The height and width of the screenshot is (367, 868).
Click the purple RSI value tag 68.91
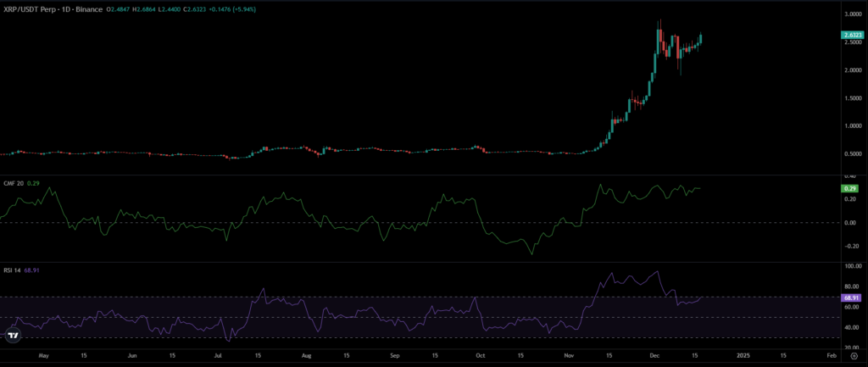pos(851,297)
